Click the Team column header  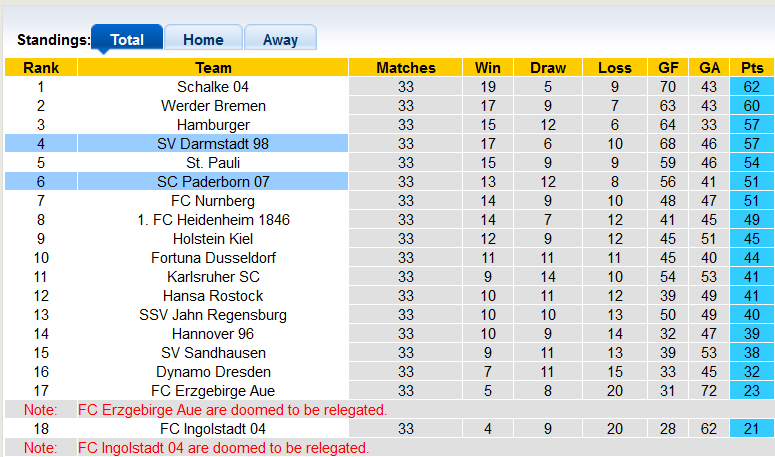coord(213,67)
